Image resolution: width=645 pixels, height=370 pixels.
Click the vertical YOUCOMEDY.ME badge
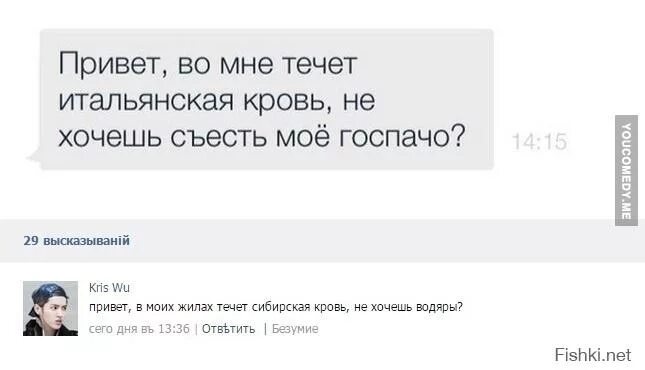626,170
